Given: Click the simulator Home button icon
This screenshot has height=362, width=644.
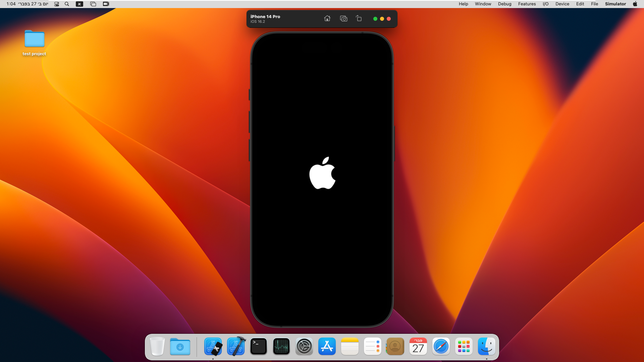Looking at the screenshot, I should 327,18.
